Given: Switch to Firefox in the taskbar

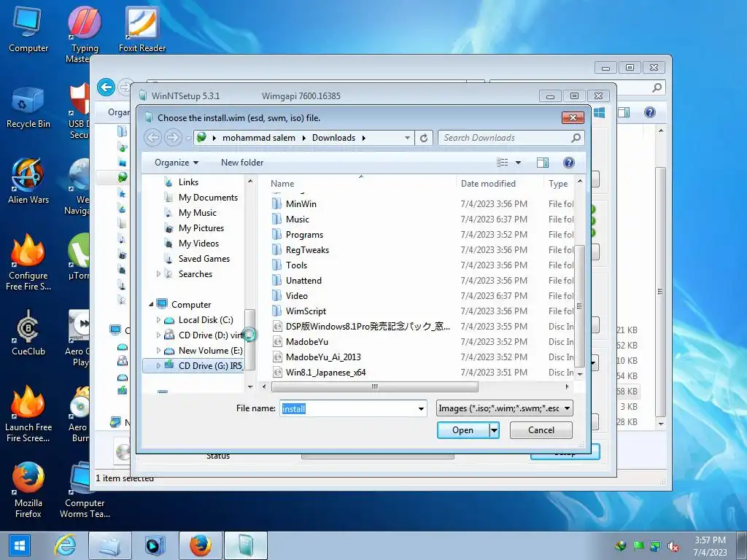Looking at the screenshot, I should (201, 545).
